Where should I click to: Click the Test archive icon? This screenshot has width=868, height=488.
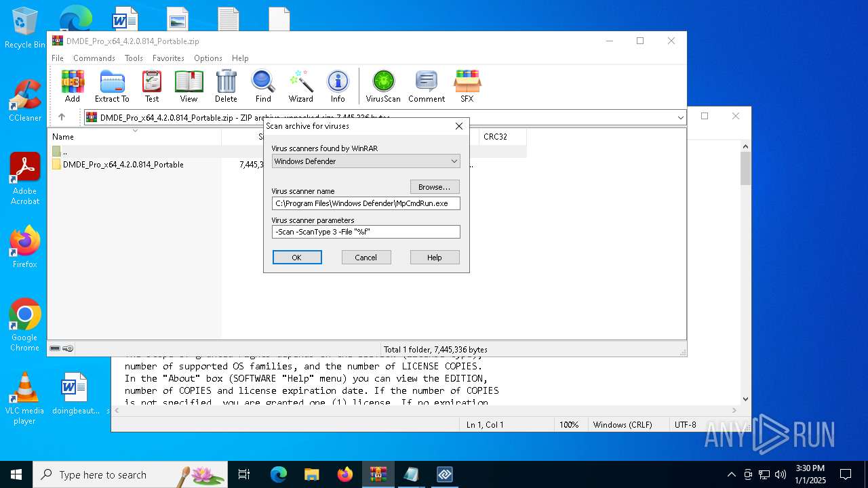pos(152,86)
